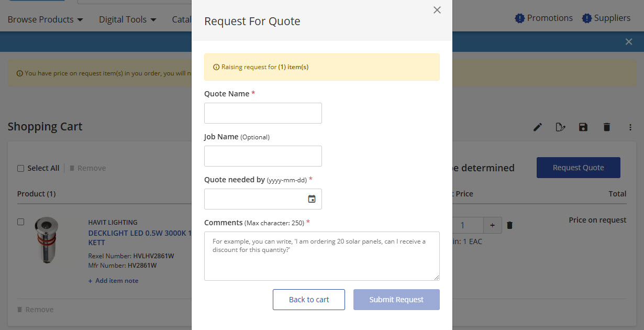Close the Request For Quote dialog
The height and width of the screenshot is (330, 644).
(x=437, y=10)
